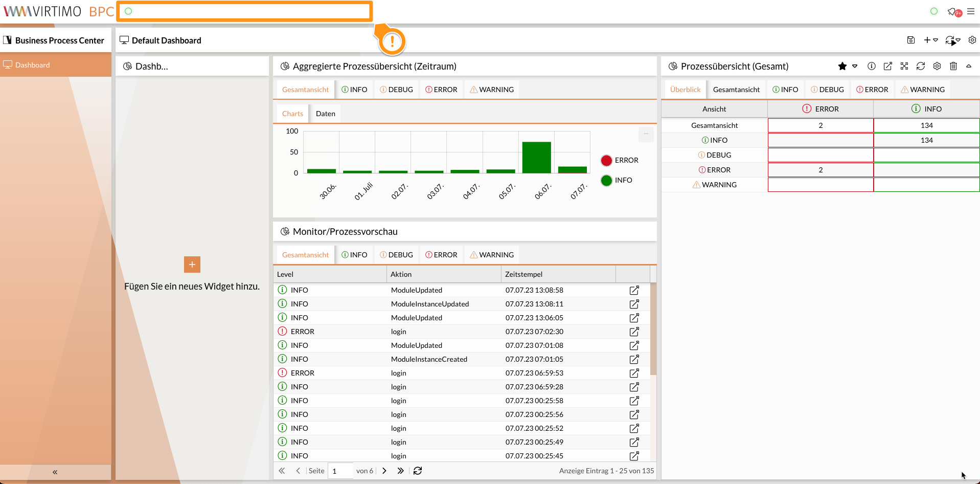Open the notifications bell icon

(x=952, y=11)
